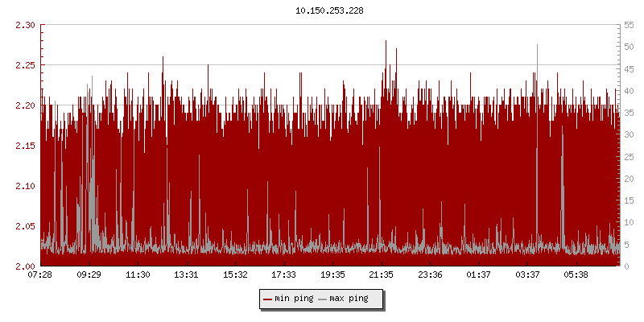This screenshot has width=644, height=322.
Task: Click the 2.30 left axis value
Action: (25, 25)
